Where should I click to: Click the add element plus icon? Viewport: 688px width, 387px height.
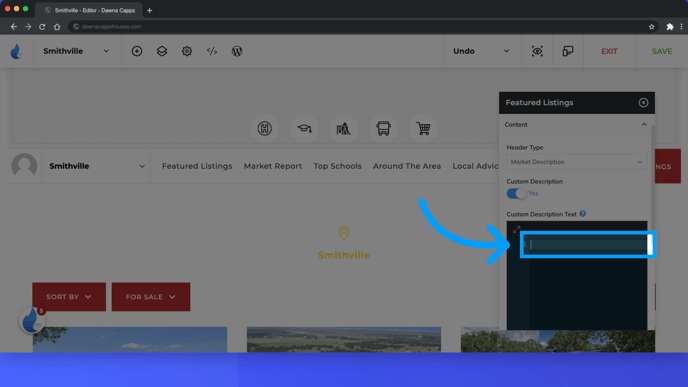(137, 51)
